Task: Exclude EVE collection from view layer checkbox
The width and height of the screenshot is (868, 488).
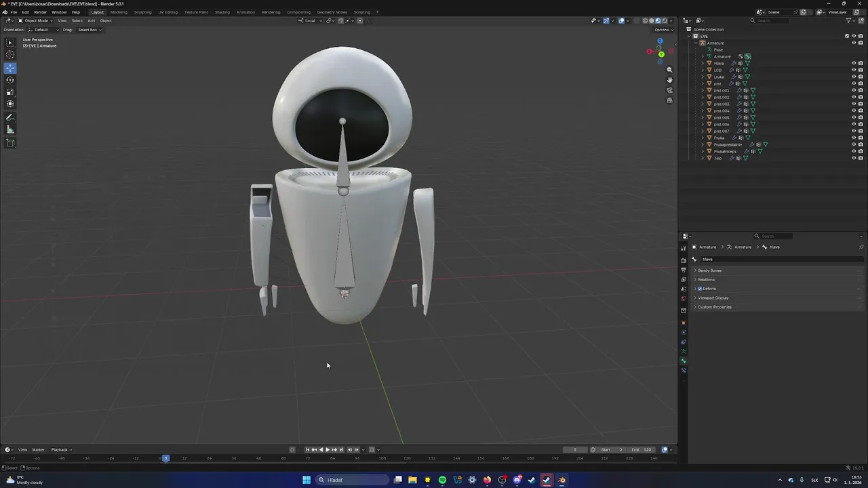Action: tap(847, 36)
